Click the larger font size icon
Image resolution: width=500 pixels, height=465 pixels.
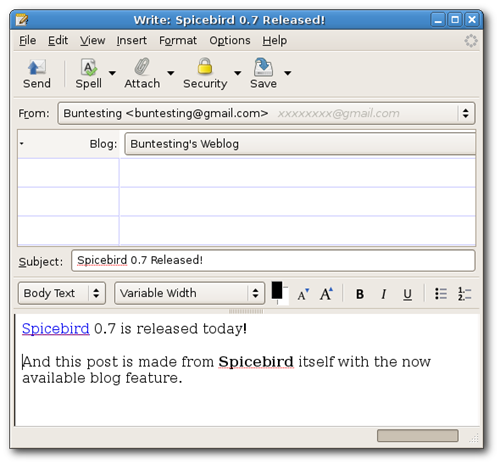326,294
